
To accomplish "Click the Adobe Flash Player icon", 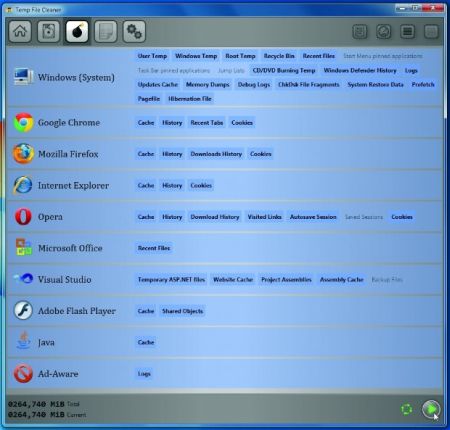I will pyautogui.click(x=23, y=310).
